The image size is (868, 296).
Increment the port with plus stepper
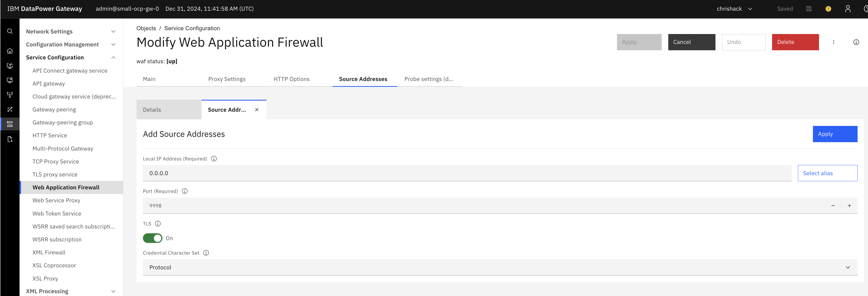849,206
